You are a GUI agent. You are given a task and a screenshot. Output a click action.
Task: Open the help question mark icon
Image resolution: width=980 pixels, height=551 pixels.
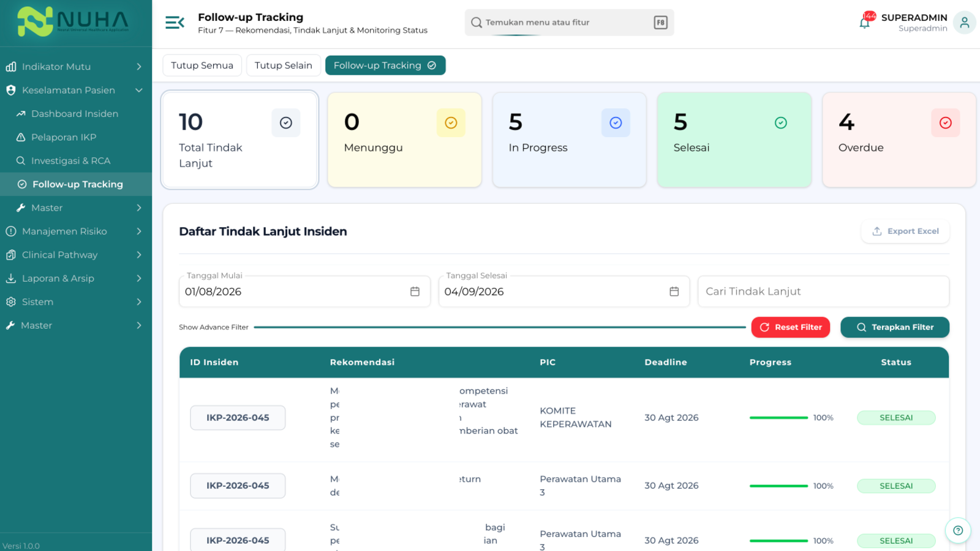click(x=958, y=531)
